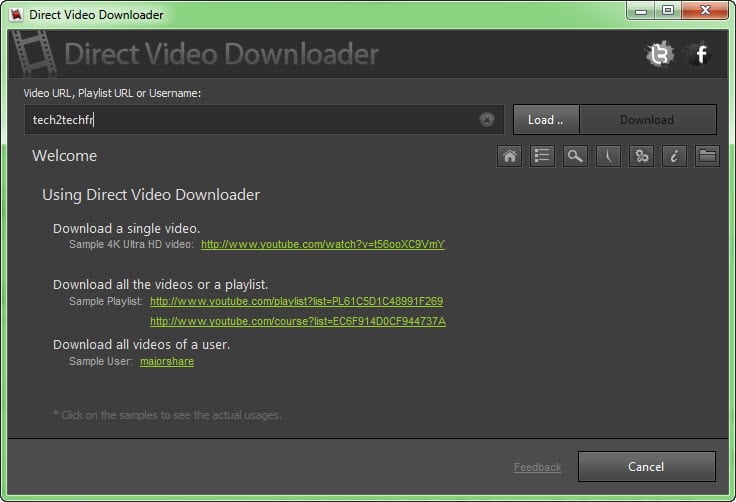Open the sample playlist?list= link
The image size is (736, 502).
click(x=297, y=301)
